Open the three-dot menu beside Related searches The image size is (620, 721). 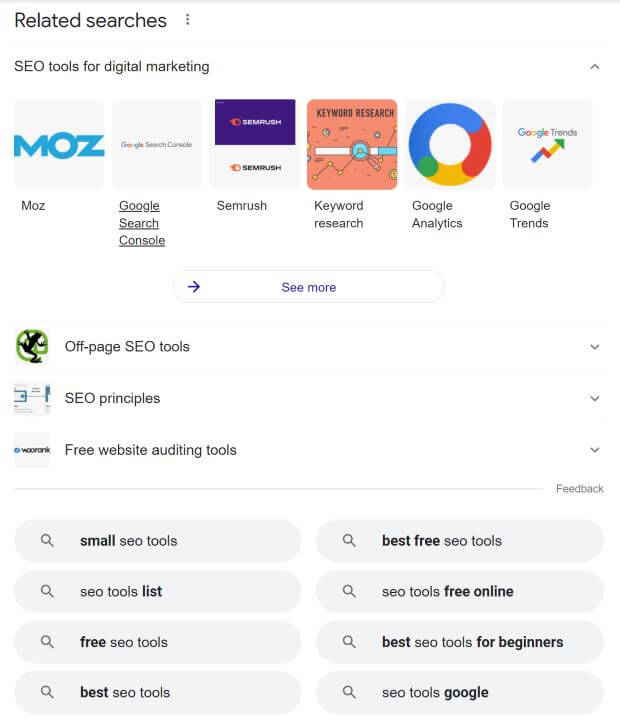coord(187,20)
